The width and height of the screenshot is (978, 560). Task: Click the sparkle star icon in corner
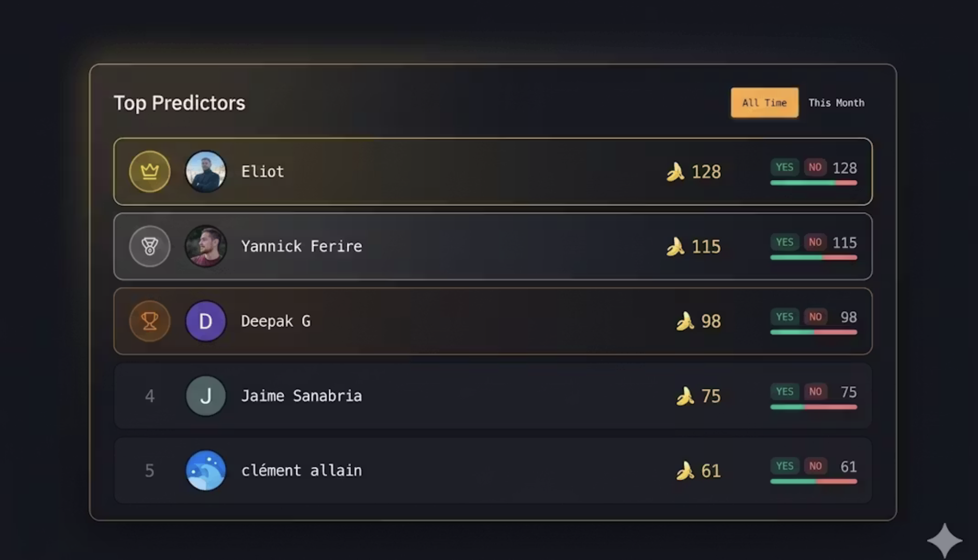click(944, 540)
